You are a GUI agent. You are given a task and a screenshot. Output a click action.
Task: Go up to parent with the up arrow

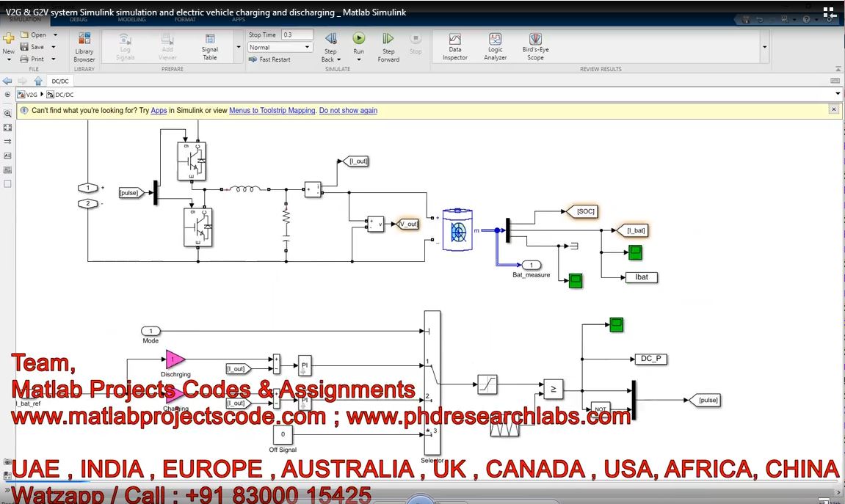[37, 81]
